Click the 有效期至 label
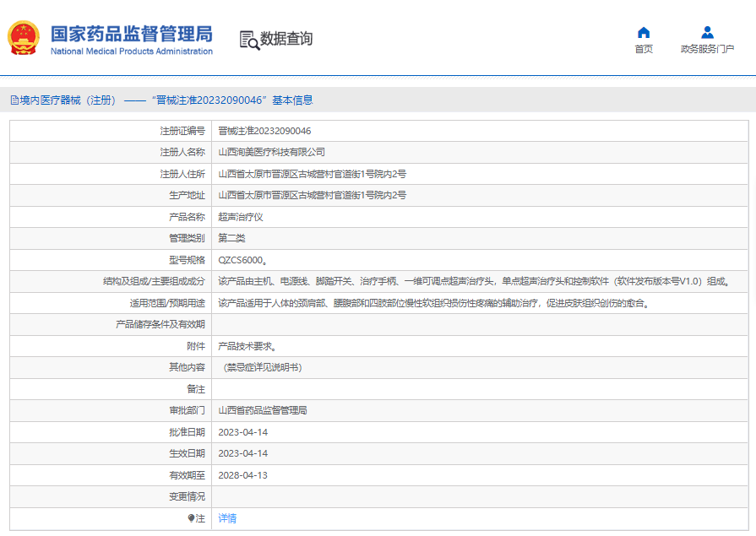 (187, 475)
